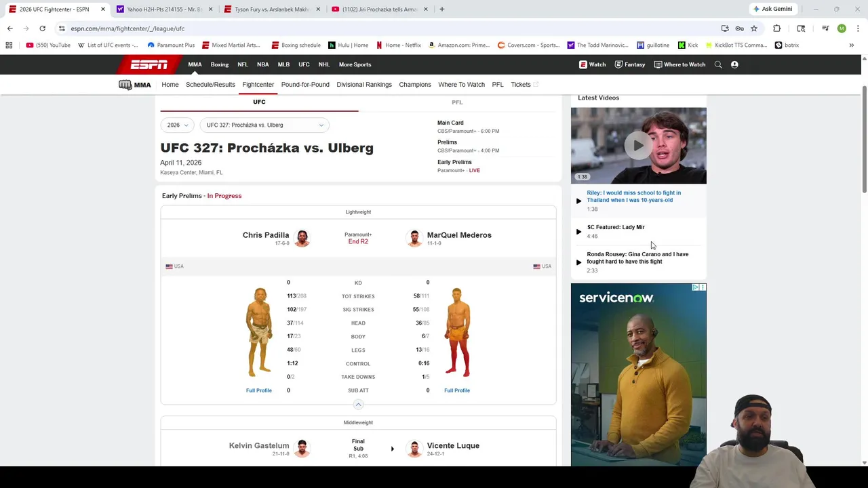Screen dimensions: 868x488
Task: Show more bookmarks with the double chevron
Action: coord(851,45)
